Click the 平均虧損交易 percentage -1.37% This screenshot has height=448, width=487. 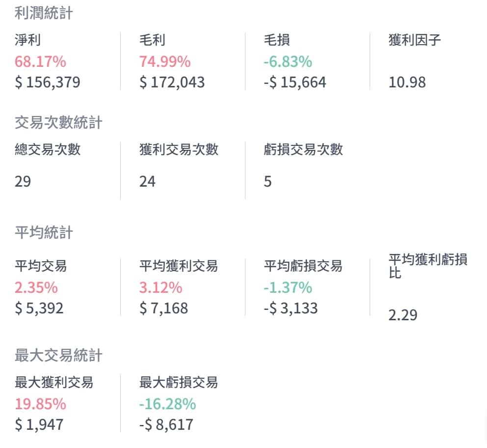(x=288, y=287)
